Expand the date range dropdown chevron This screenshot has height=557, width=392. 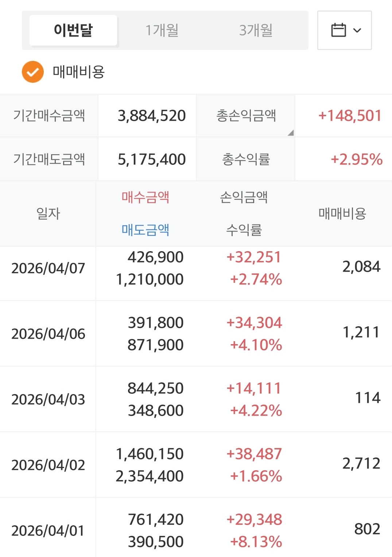pyautogui.click(x=357, y=30)
